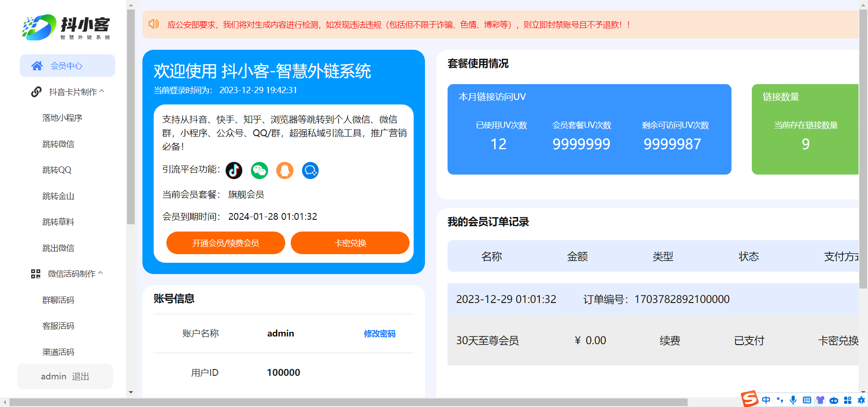Select the Douyin platform icon

coord(234,170)
